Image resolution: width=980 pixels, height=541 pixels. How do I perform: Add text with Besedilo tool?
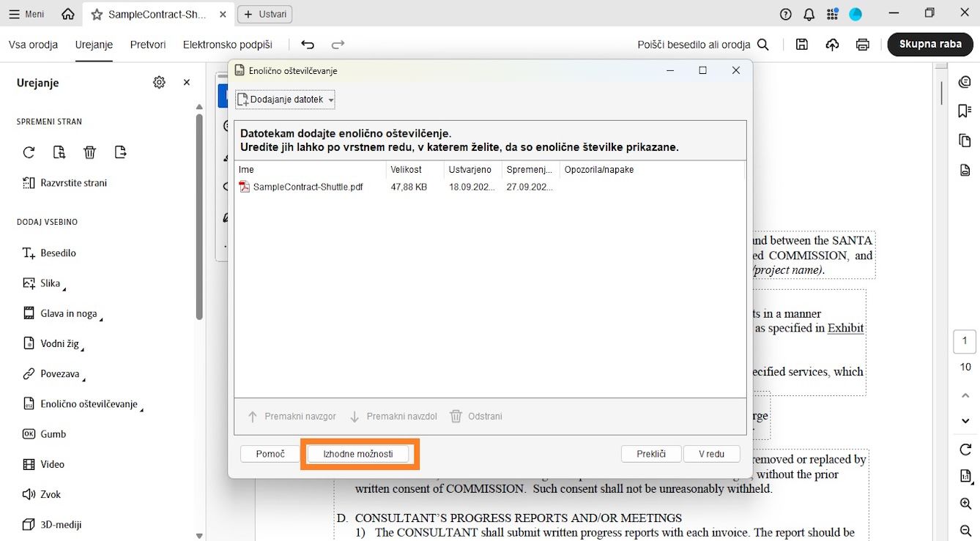coord(49,253)
